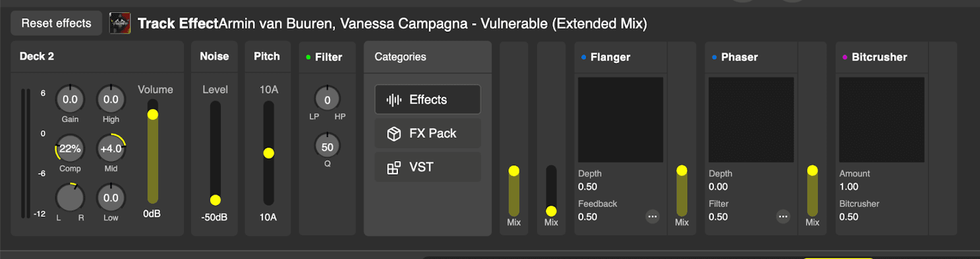Click the Filter LP/HP knob
This screenshot has height=259, width=980.
328,99
